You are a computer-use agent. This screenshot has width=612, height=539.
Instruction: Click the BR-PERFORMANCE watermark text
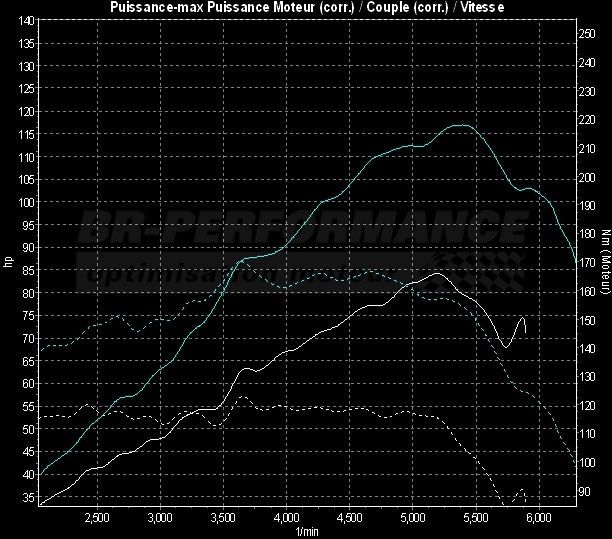point(305,230)
